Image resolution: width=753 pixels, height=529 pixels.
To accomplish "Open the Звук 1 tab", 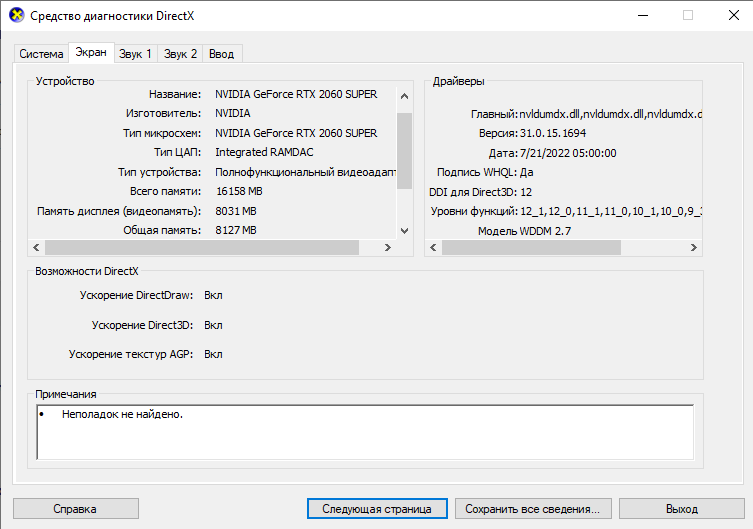I will [x=135, y=54].
